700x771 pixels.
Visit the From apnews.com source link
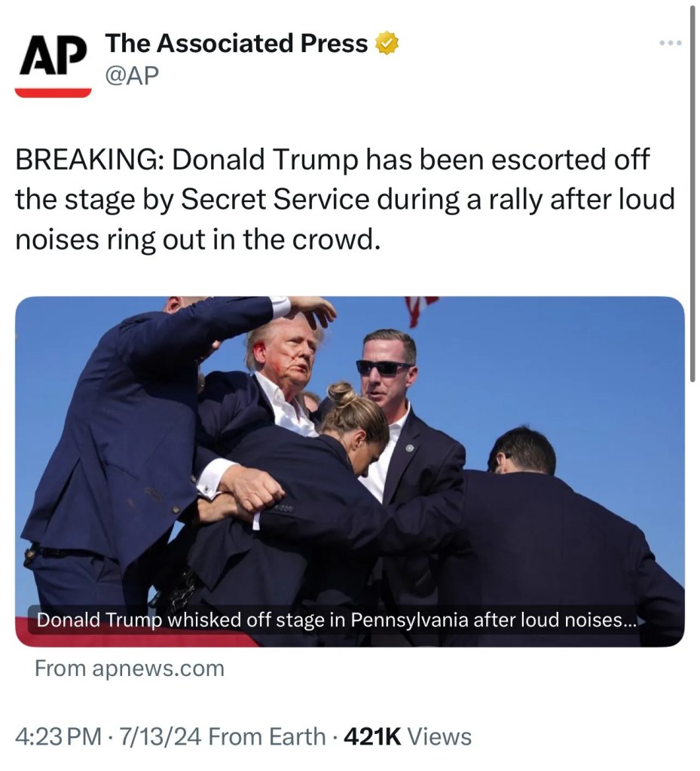tap(130, 669)
